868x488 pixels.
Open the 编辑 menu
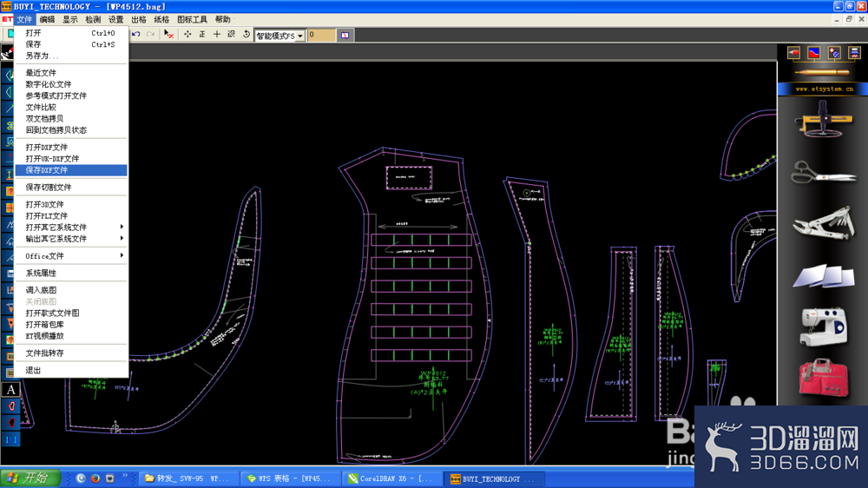pos(47,19)
